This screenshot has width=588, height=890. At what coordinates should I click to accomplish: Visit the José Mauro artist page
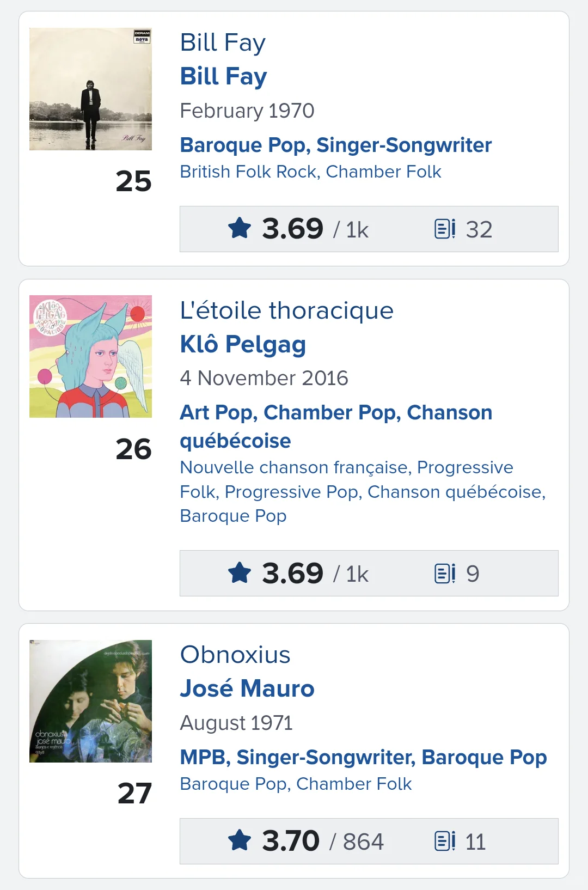click(x=247, y=688)
